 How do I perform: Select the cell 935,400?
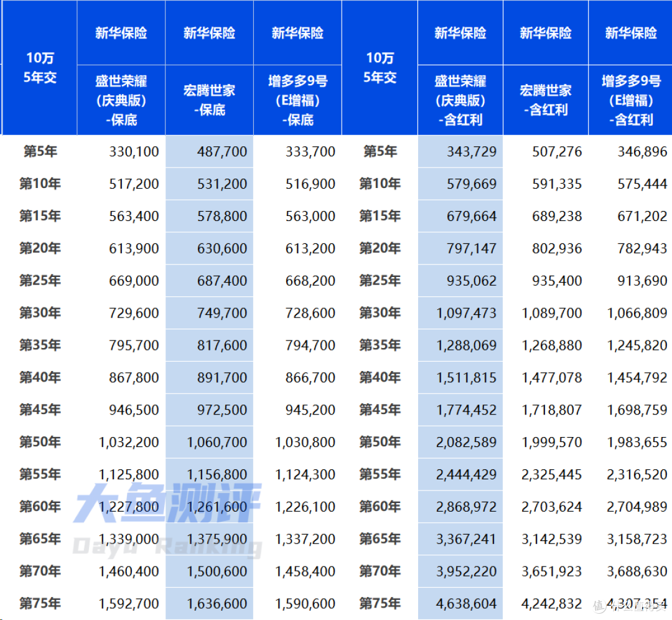click(557, 281)
